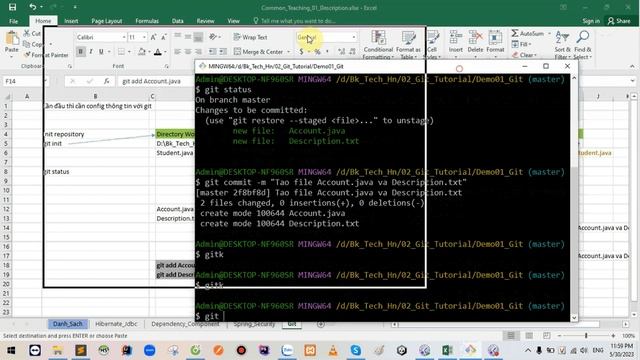Select the Dependency_Component sheet tab
This screenshot has width=640, height=360.
pyautogui.click(x=185, y=324)
